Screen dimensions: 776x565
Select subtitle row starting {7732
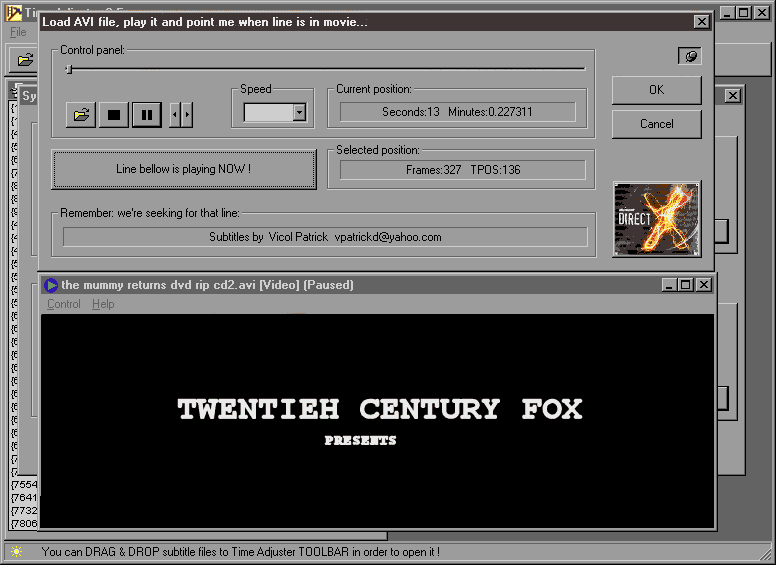click(x=24, y=510)
